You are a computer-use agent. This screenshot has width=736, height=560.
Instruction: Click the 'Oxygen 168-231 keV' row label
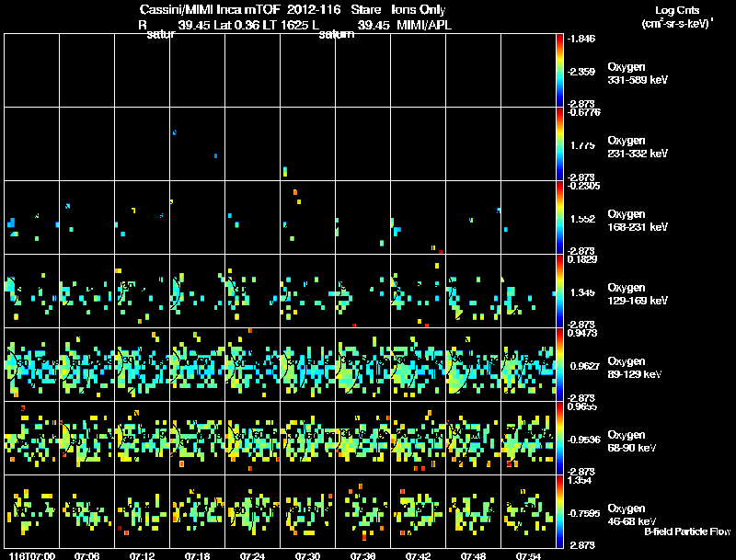[x=638, y=221]
